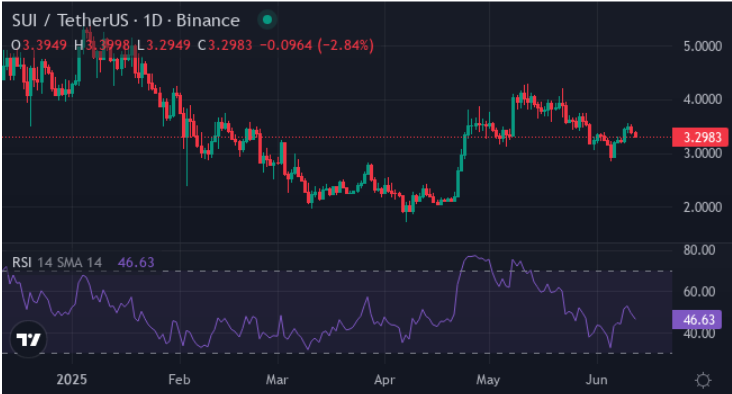Select the RSI 14 SMA 14 indicator legend
Screen dimensions: 732x394
click(x=57, y=262)
